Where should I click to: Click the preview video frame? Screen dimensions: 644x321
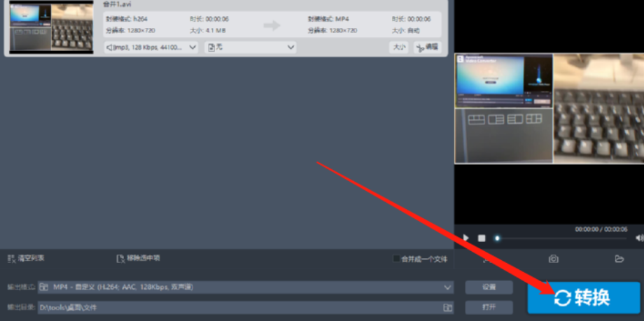coord(549,108)
